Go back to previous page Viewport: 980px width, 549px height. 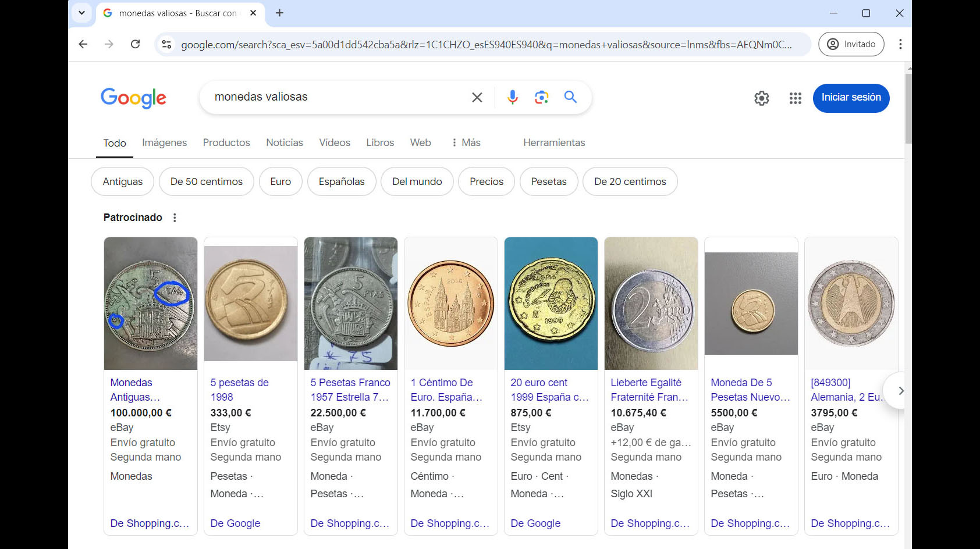click(83, 44)
